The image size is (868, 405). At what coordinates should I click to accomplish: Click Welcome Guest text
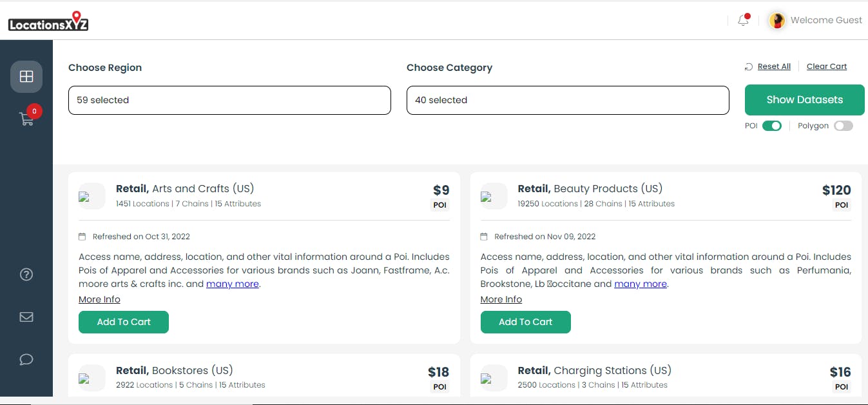point(826,20)
